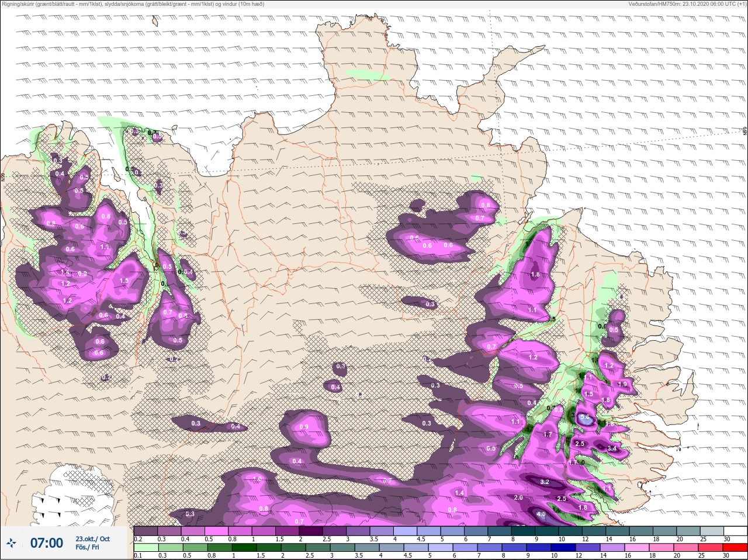Select the '23.okt./ Oct' date text

(x=92, y=539)
